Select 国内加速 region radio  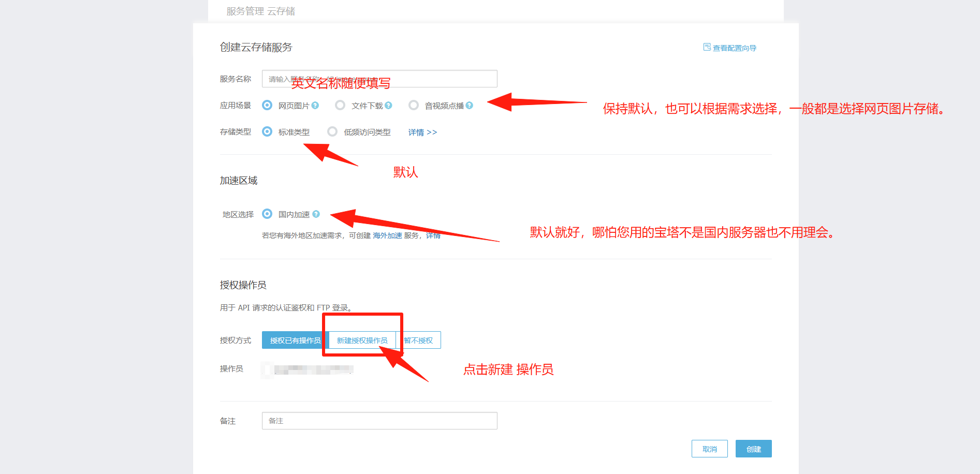(x=267, y=214)
